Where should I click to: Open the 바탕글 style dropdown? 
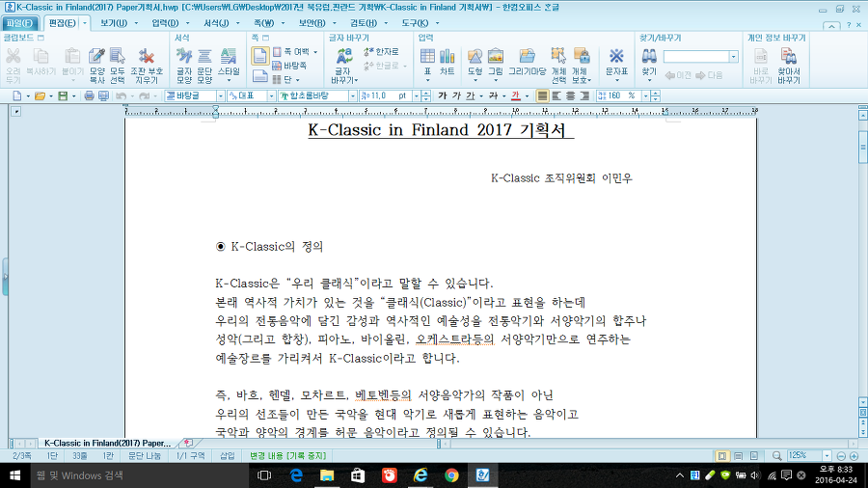(x=220, y=95)
